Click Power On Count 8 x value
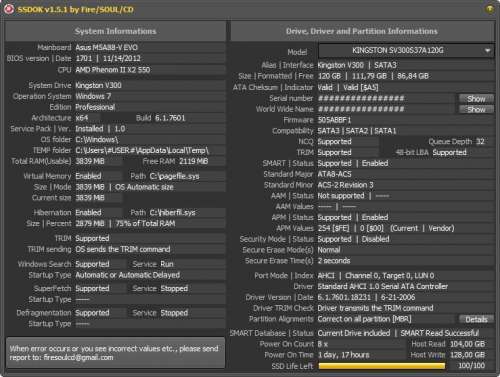This screenshot has height=377, width=500. [x=322, y=344]
